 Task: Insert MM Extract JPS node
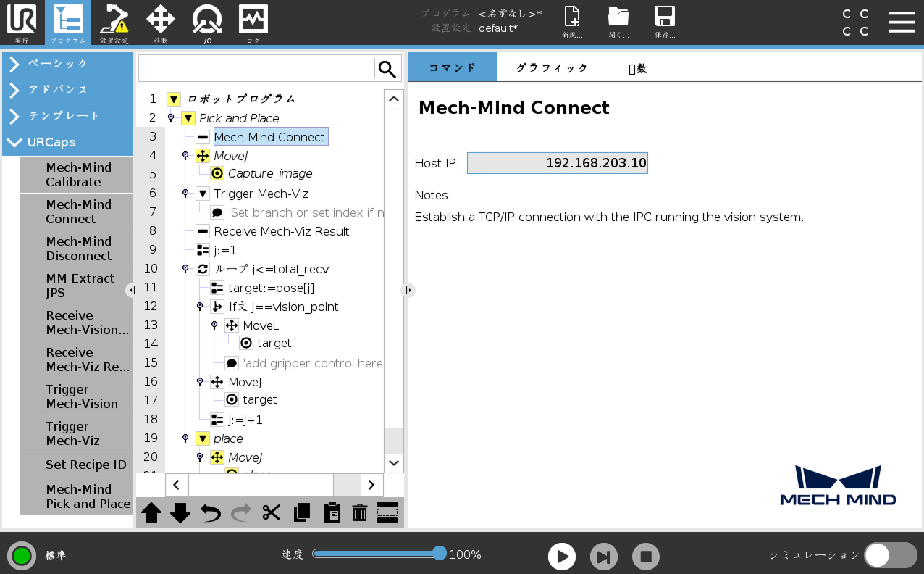pyautogui.click(x=77, y=286)
